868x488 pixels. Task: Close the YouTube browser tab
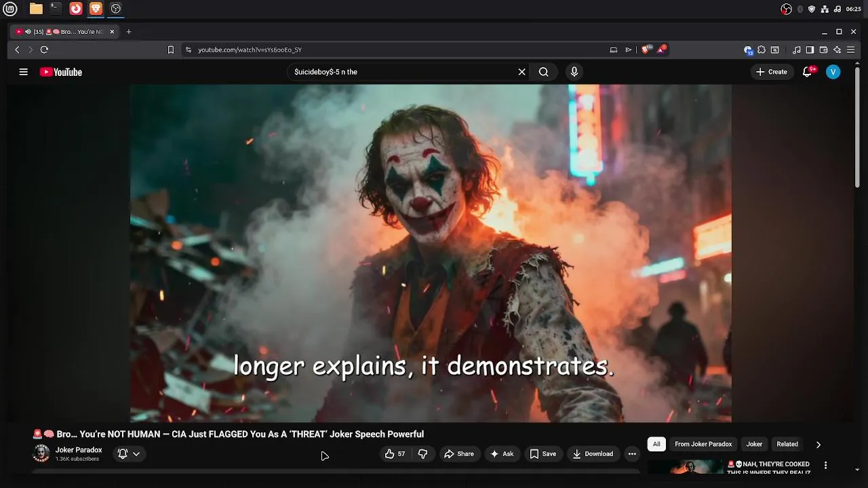click(x=112, y=31)
